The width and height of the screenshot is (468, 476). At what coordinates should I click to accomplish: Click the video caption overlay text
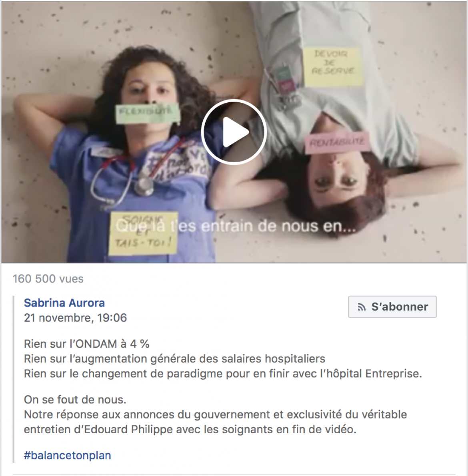click(x=236, y=226)
